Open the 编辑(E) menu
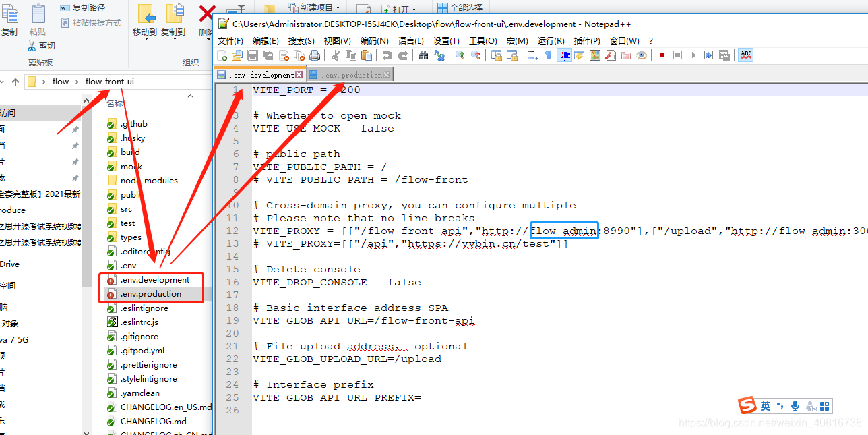 tap(265, 41)
